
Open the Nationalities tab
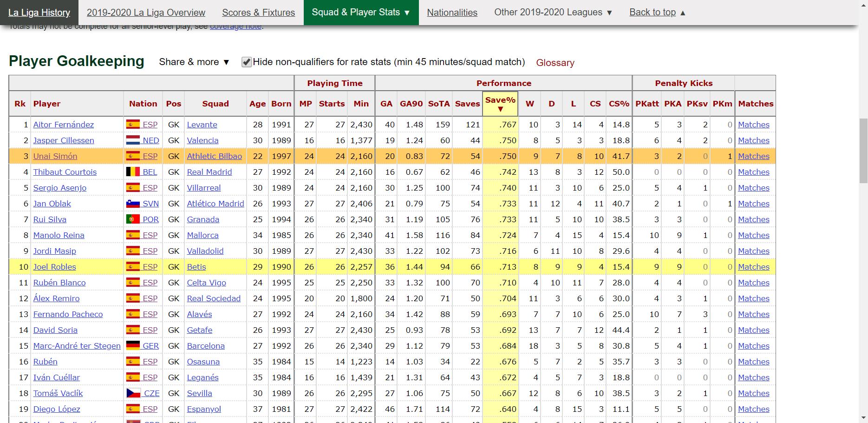(x=452, y=13)
